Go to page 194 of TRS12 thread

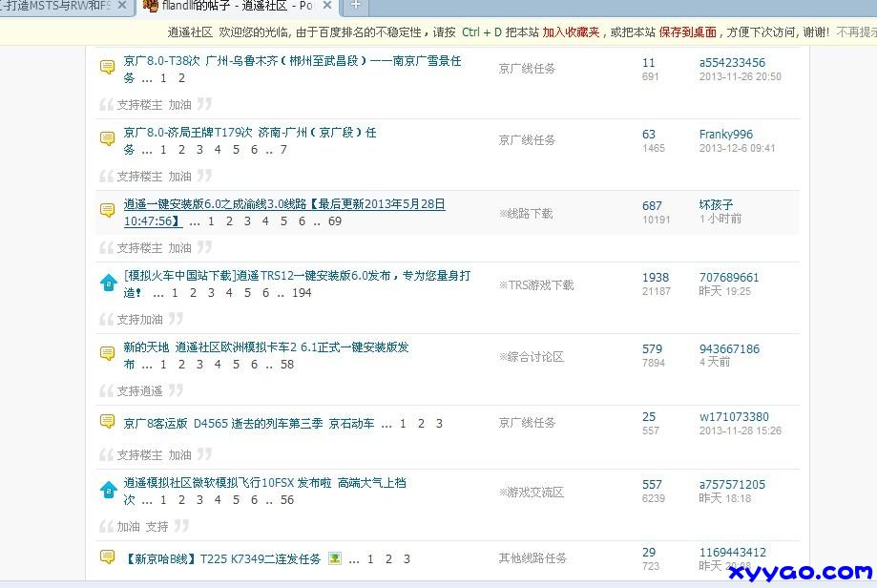[302, 293]
